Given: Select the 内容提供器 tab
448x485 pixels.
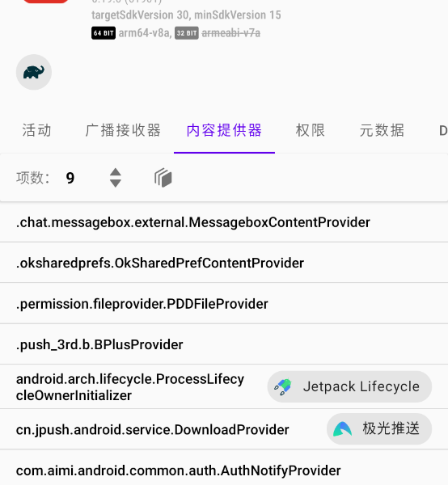Looking at the screenshot, I should coord(224,130).
